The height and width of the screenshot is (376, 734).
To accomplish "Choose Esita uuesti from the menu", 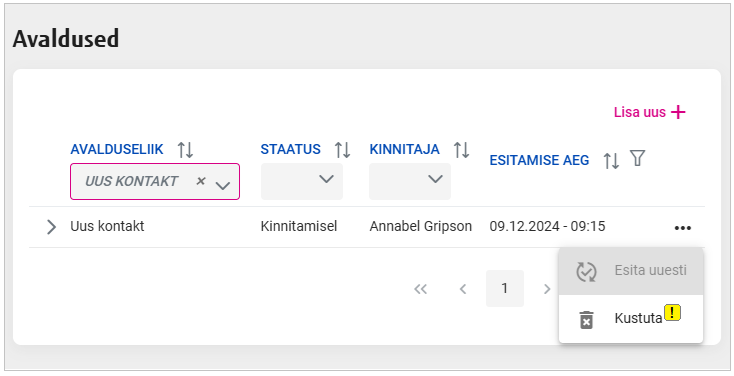I will pos(631,271).
